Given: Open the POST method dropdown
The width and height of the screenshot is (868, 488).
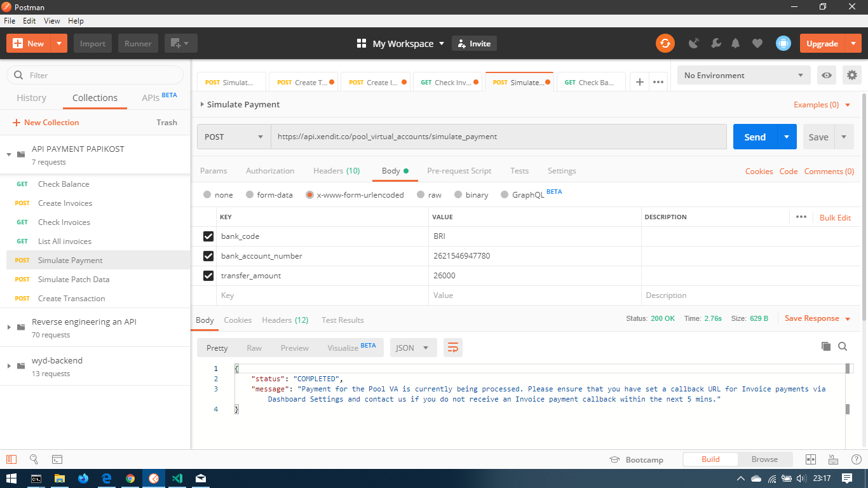Looking at the screenshot, I should click(234, 137).
